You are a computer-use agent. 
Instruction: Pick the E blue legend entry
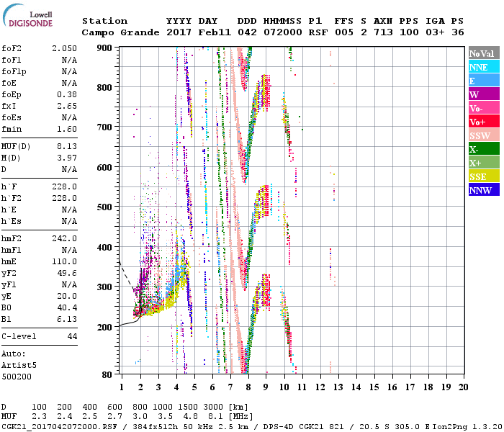[481, 81]
